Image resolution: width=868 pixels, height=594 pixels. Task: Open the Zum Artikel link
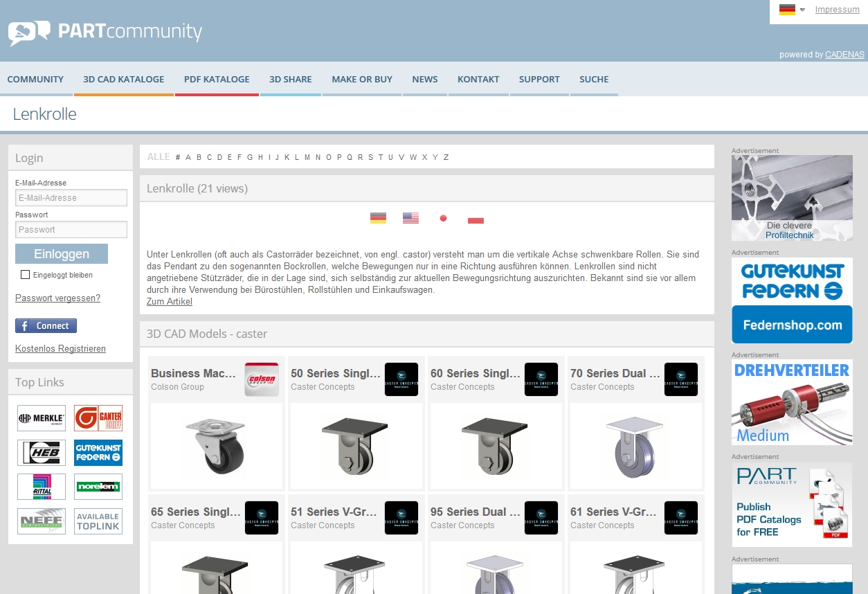(x=170, y=302)
